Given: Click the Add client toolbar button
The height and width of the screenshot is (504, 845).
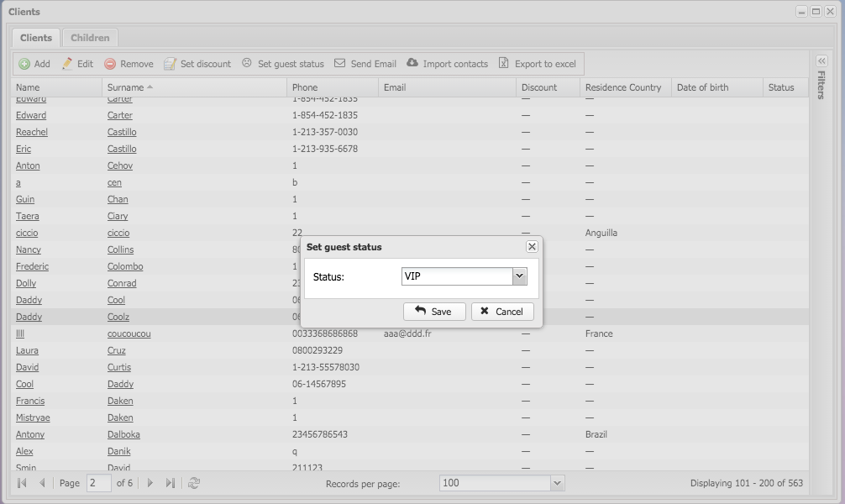Looking at the screenshot, I should point(34,64).
